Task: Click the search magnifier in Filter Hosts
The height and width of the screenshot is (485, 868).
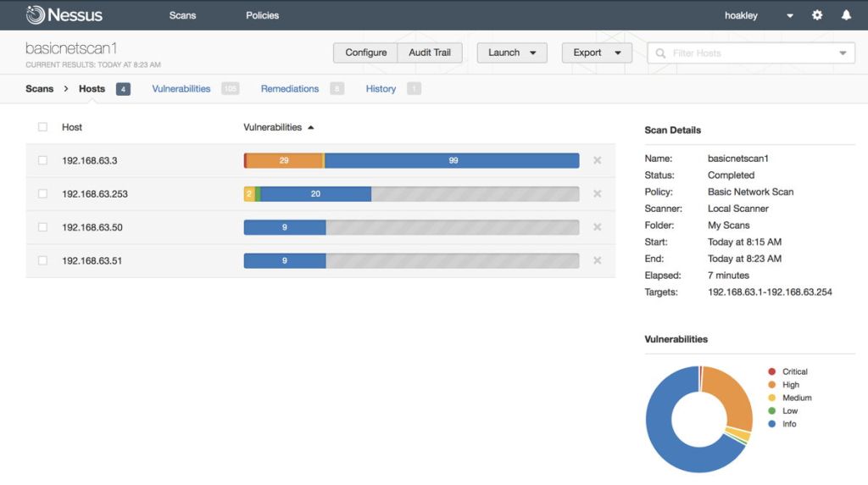Action: tap(661, 53)
